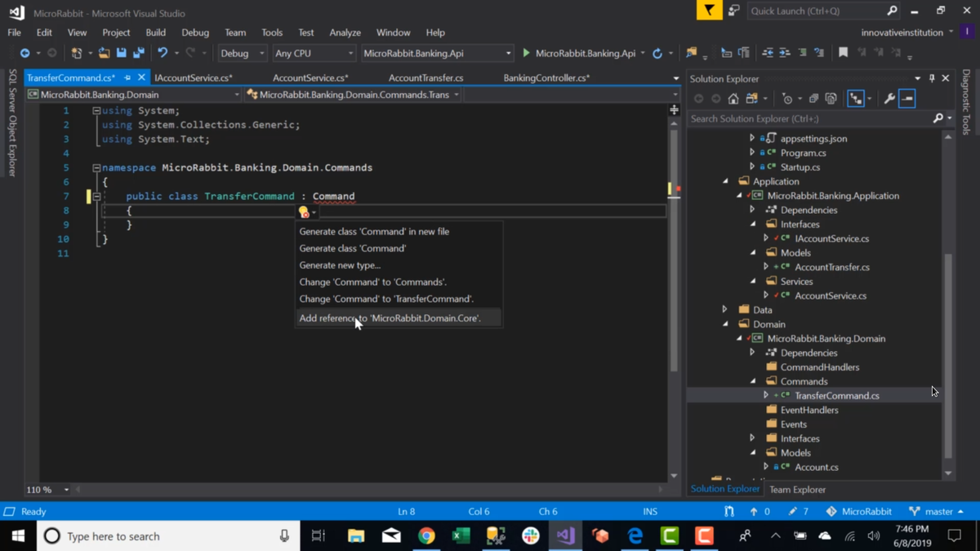Toggle auto hide pin on Solution Explorer
980x551 pixels.
pos(932,78)
